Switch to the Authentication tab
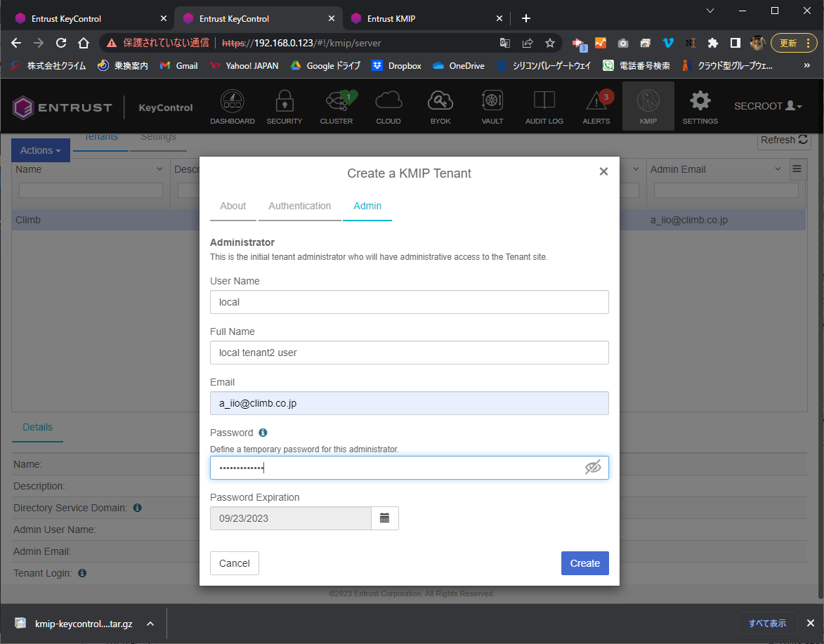The width and height of the screenshot is (824, 644). point(299,206)
